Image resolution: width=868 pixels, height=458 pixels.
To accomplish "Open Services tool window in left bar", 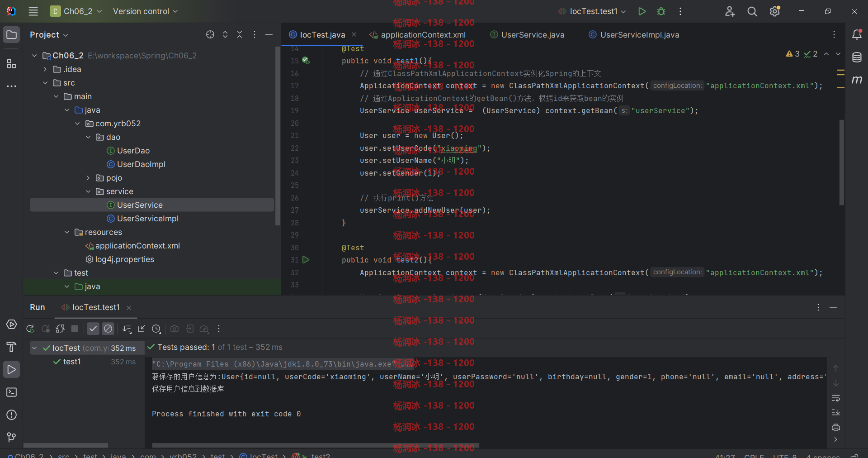I will (x=11, y=324).
